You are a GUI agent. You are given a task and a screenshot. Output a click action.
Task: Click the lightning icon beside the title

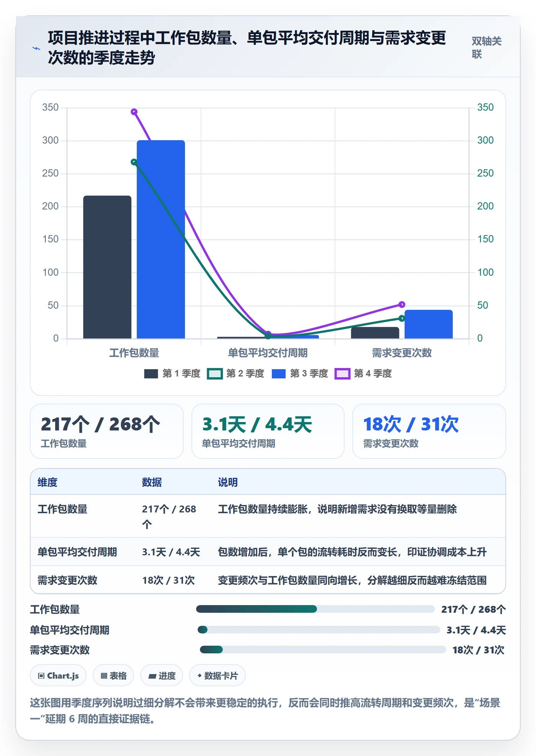[36, 48]
